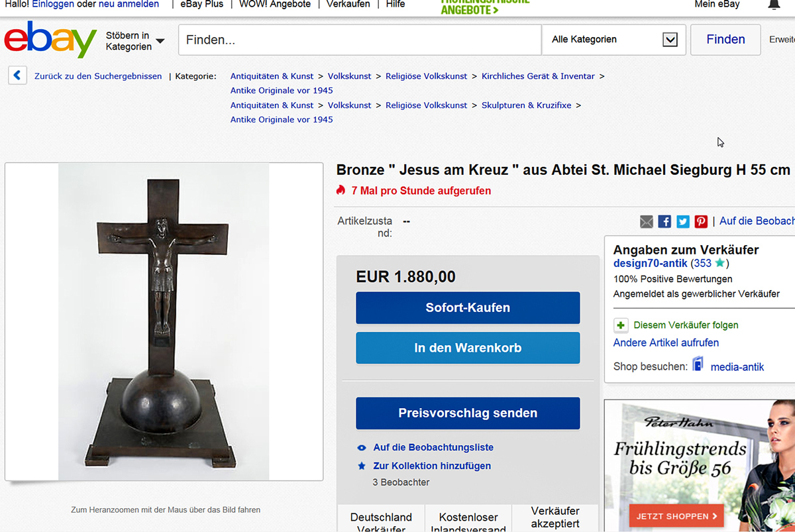Screen dimensions: 795x532
Task: Share listing on Pinterest icon
Action: tap(701, 221)
